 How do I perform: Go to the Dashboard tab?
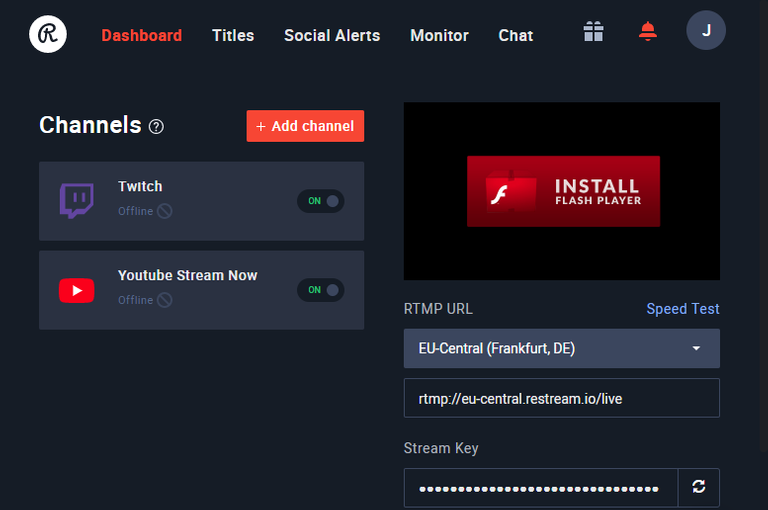(142, 35)
